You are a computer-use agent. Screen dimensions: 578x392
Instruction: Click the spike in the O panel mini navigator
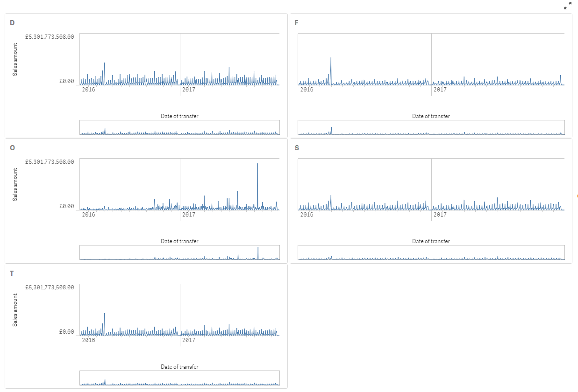[x=258, y=251]
